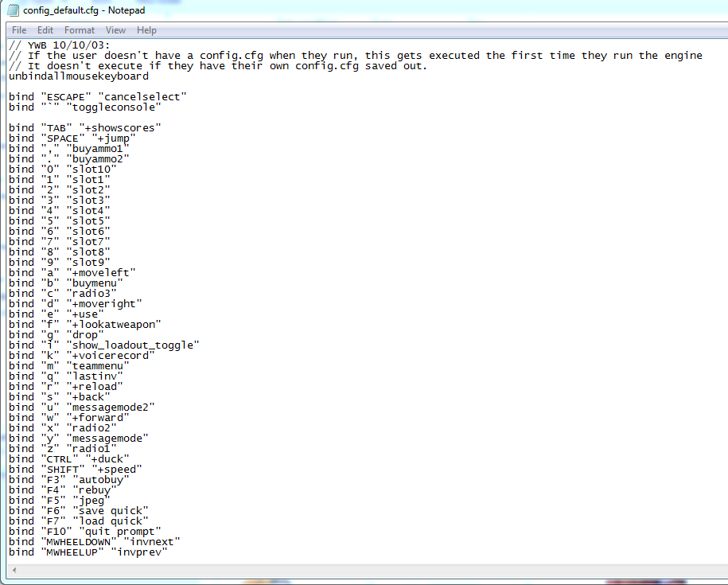Click the '+moveright' bind line

pyautogui.click(x=76, y=304)
